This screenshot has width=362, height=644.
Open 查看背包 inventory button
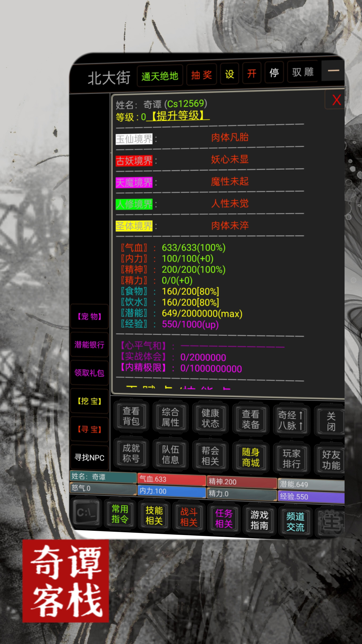pos(131,416)
